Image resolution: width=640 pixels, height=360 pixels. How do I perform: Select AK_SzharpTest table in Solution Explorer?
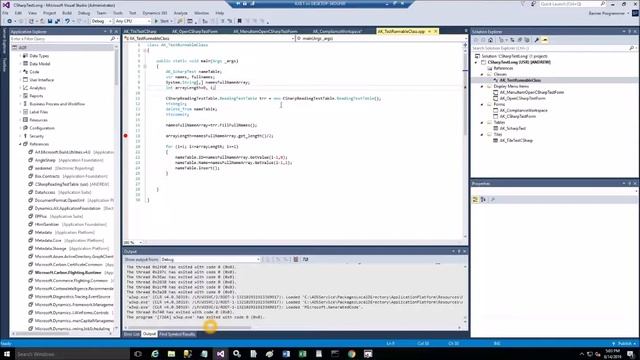[x=513, y=129]
